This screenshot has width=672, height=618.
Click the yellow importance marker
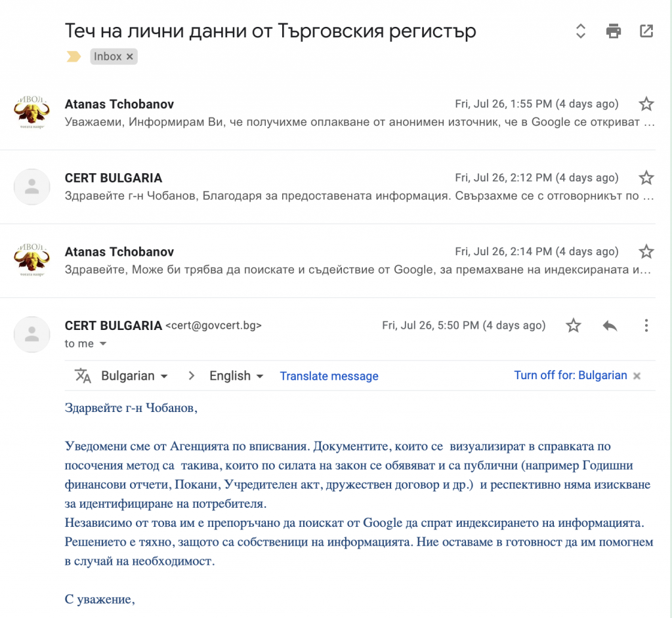coord(73,56)
